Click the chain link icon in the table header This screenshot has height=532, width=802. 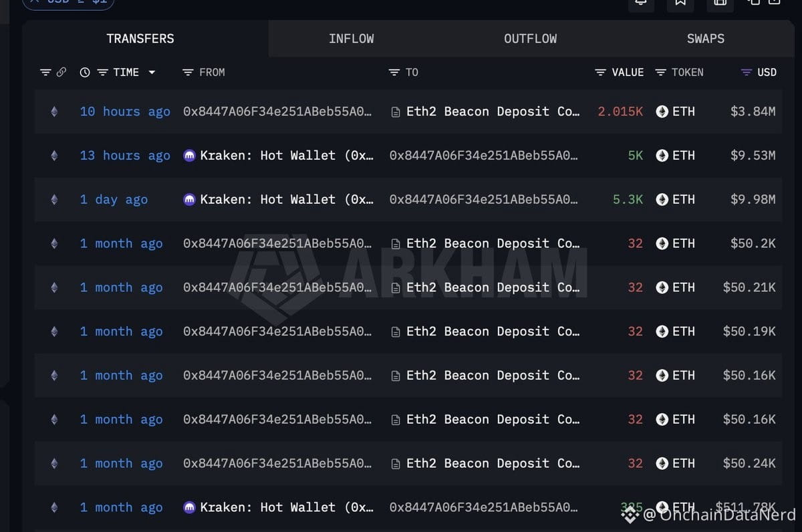[x=61, y=72]
